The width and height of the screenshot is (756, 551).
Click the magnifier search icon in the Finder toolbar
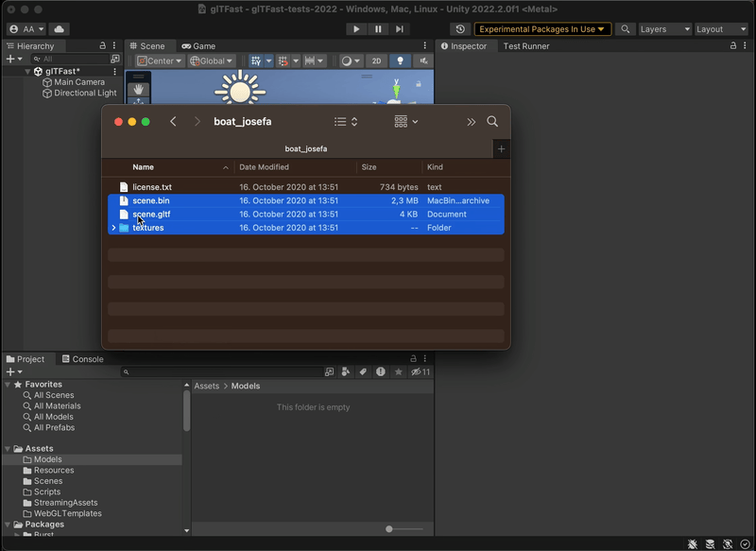[x=491, y=122]
